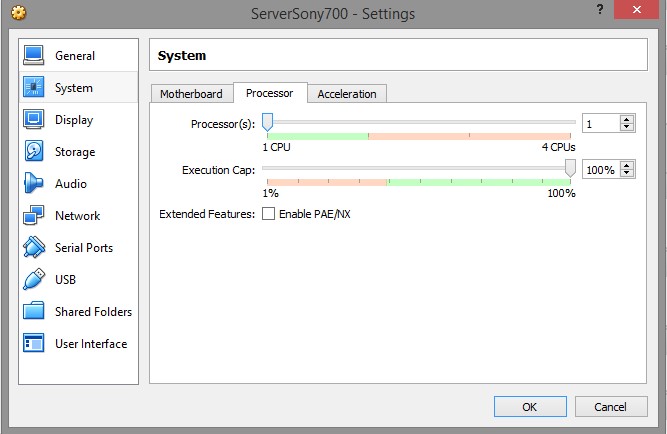Increase execution cap with up arrow
Screen dimensions: 667x434
pos(626,166)
